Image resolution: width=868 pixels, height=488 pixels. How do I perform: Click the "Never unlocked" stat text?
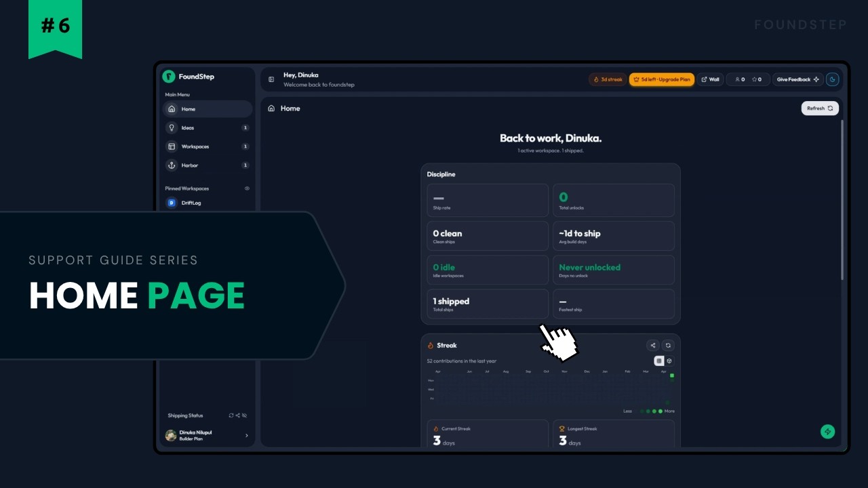589,267
